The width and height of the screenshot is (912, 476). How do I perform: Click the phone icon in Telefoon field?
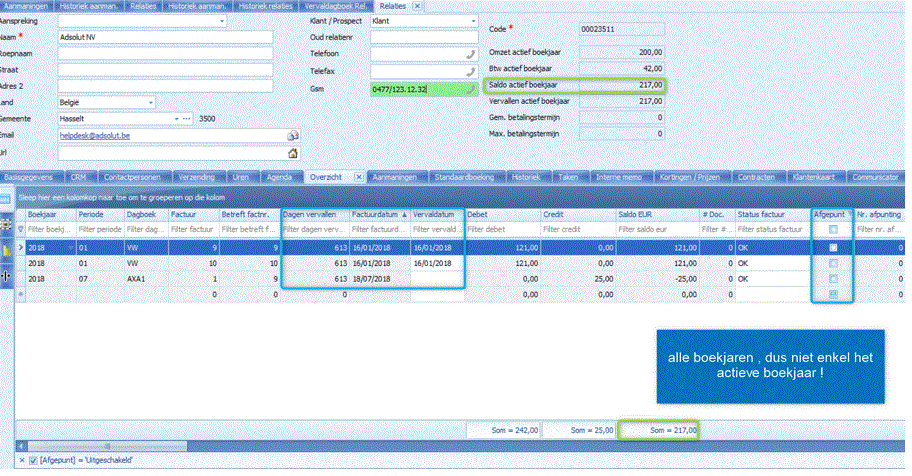(471, 55)
